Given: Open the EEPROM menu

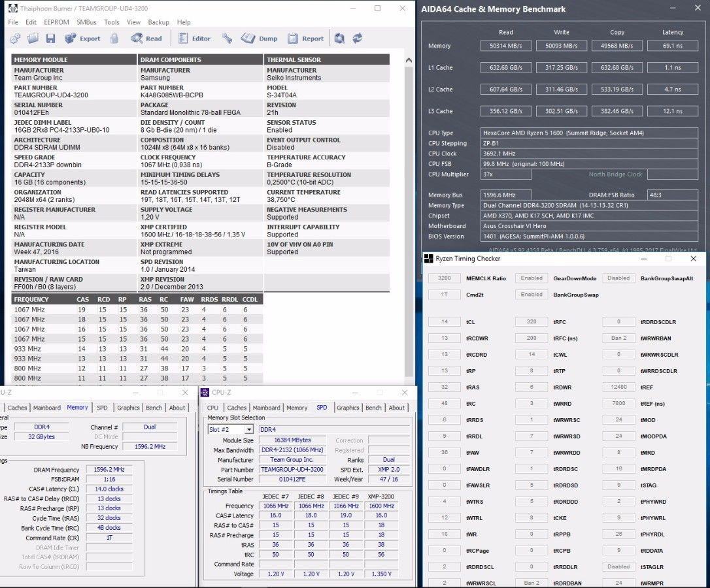Looking at the screenshot, I should tap(57, 22).
